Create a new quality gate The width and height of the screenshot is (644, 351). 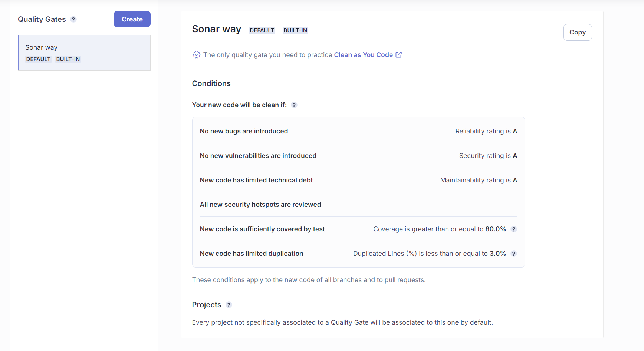(x=132, y=19)
